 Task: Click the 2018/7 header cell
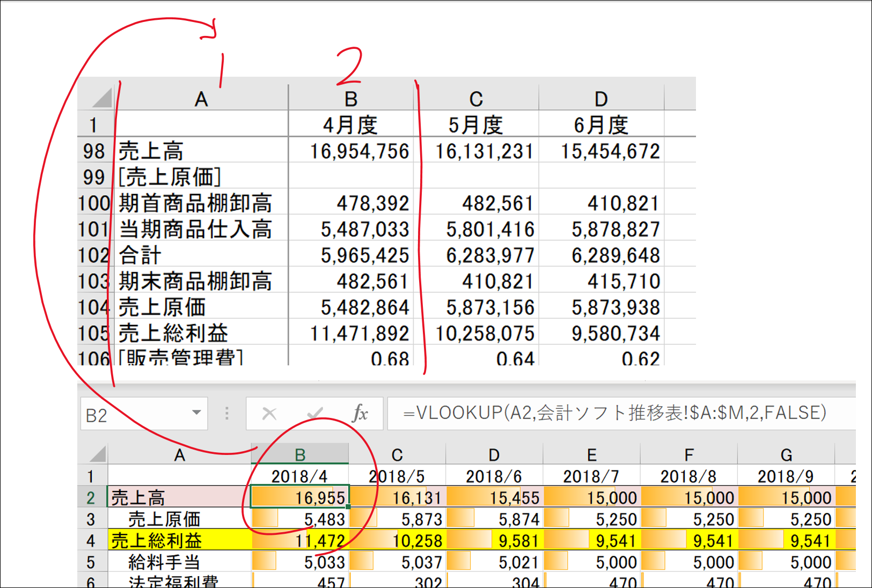click(591, 476)
